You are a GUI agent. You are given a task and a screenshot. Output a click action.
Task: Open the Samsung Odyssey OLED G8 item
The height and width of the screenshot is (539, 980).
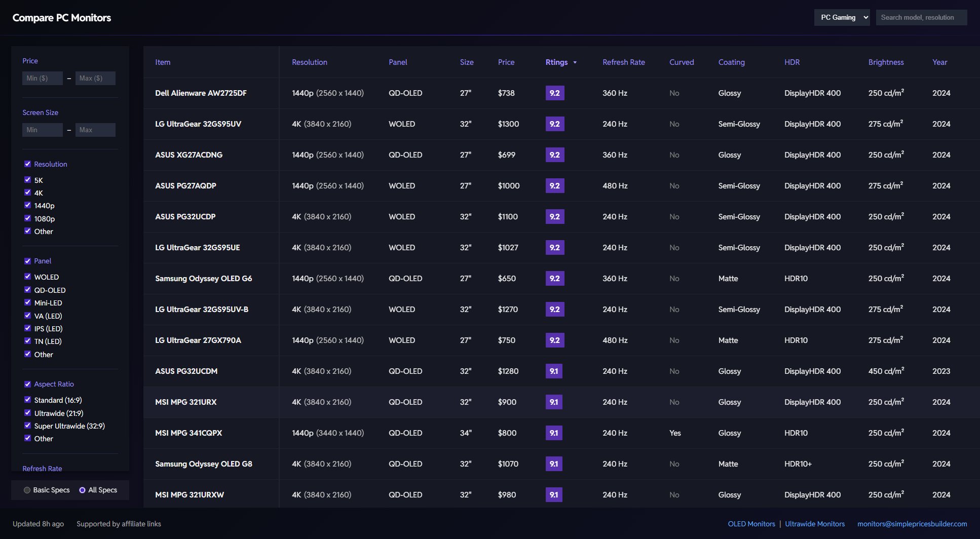tap(203, 464)
